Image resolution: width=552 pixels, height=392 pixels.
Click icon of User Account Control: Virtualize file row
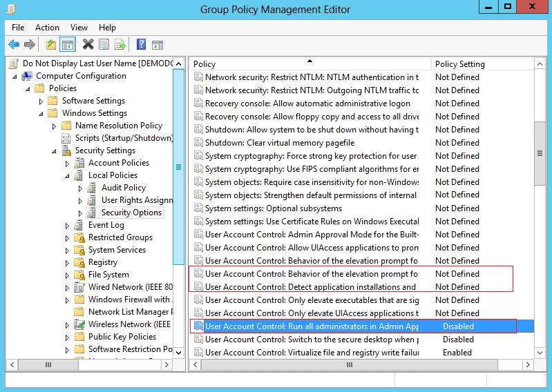pos(198,353)
